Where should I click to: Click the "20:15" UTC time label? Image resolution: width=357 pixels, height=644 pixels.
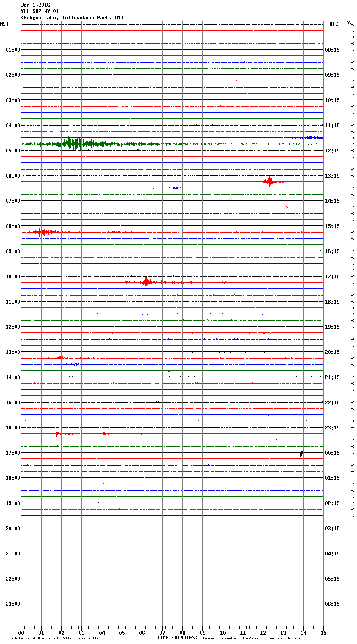pos(332,352)
